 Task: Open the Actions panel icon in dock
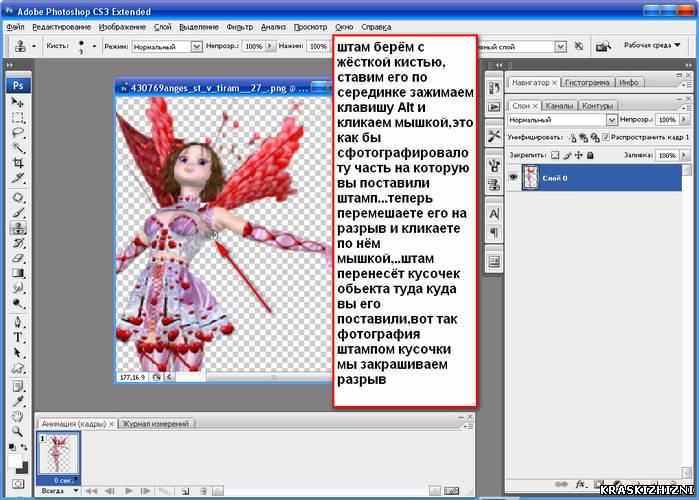pos(494,107)
